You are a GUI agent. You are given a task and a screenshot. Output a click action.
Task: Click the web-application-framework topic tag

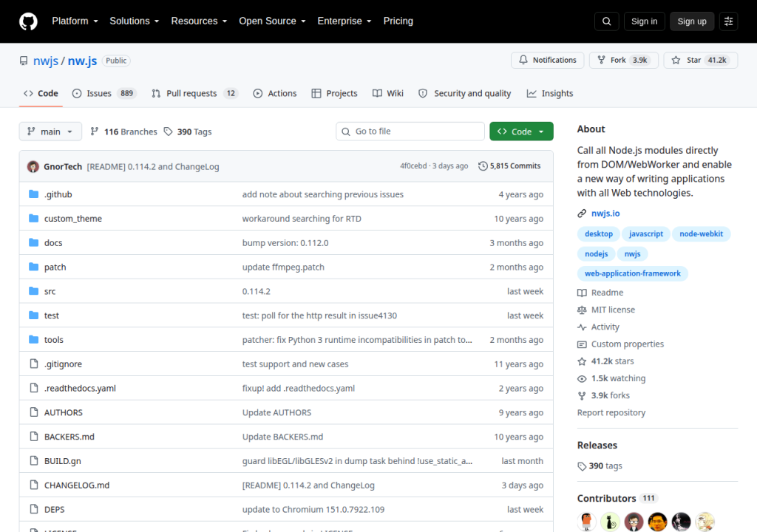tap(633, 273)
